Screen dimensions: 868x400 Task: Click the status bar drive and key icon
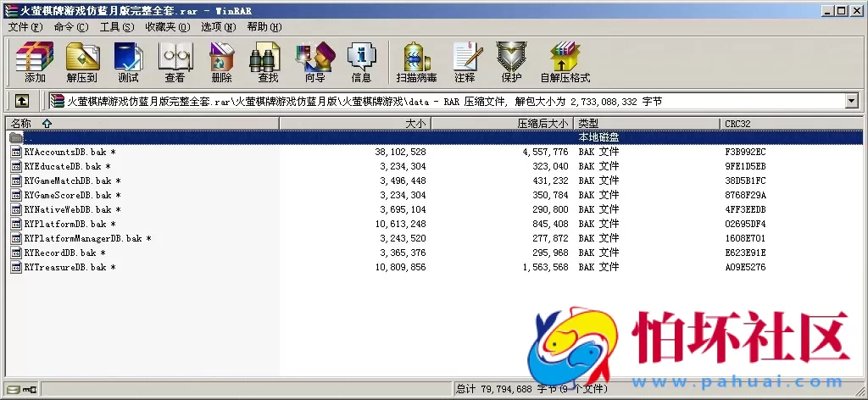(21, 390)
